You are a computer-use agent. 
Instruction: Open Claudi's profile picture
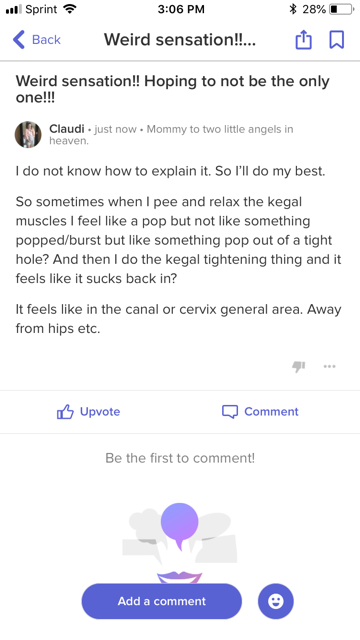28,134
